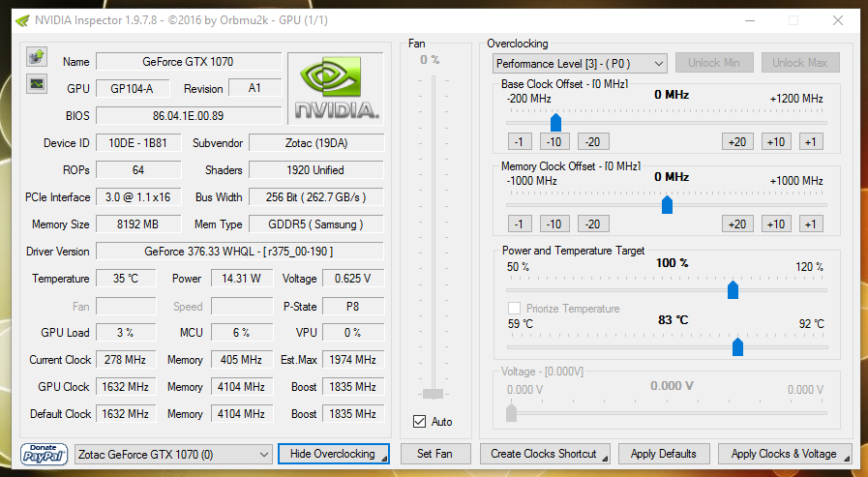Decrease Memory Clock Offset by 1 MHz
This screenshot has height=477, width=868.
pyautogui.click(x=520, y=224)
